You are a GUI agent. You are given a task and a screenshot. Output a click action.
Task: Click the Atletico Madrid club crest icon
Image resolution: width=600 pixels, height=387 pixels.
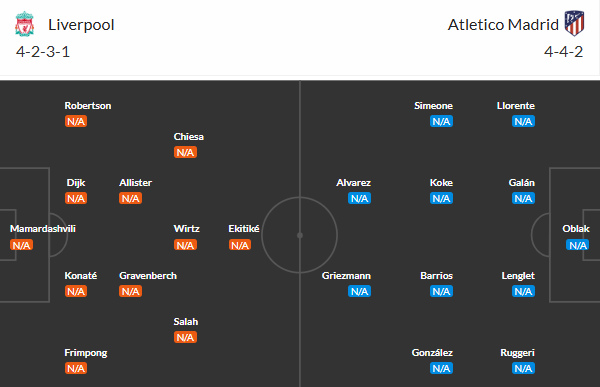click(x=574, y=24)
